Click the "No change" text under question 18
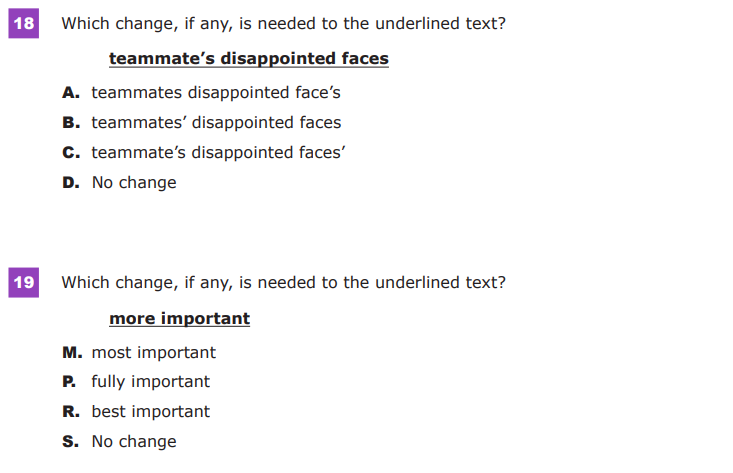 tap(134, 183)
